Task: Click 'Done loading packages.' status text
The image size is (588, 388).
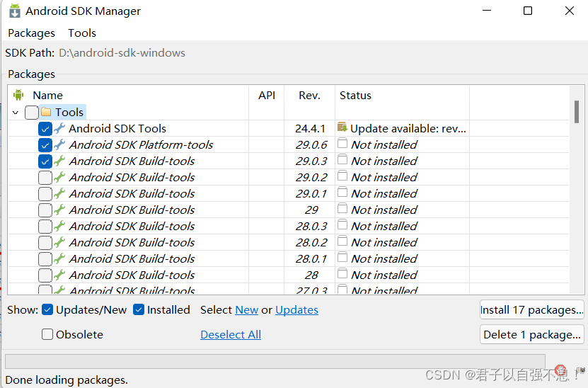Action: pos(67,380)
